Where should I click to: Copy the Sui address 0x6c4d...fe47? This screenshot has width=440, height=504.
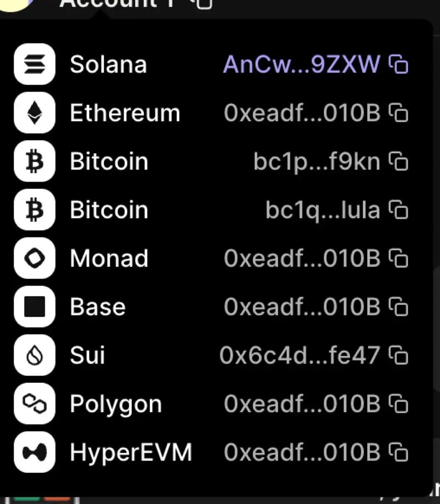click(x=398, y=355)
